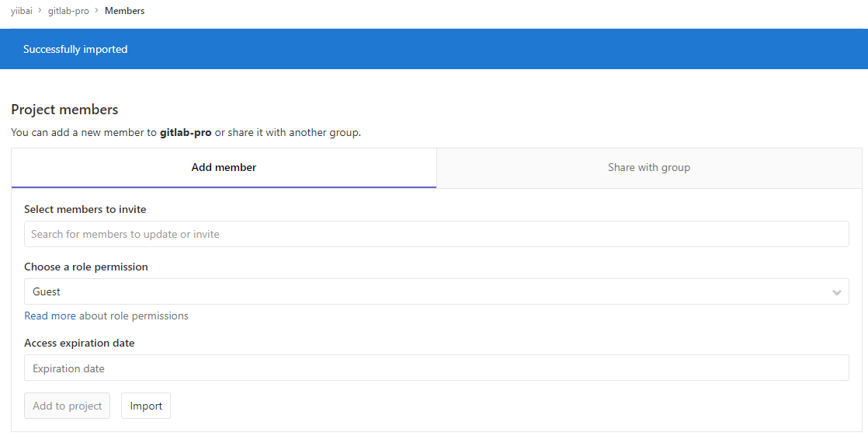Focus the search for members input
The height and width of the screenshot is (436, 868).
coord(436,234)
